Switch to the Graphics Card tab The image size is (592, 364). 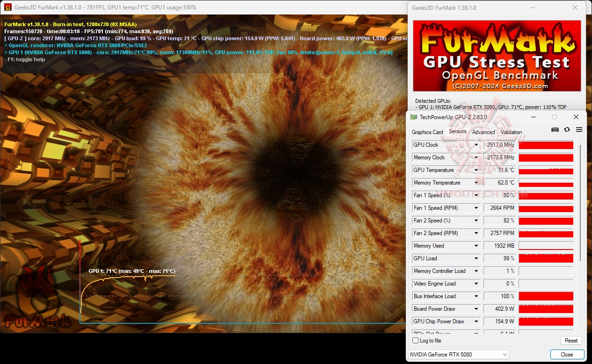[427, 132]
